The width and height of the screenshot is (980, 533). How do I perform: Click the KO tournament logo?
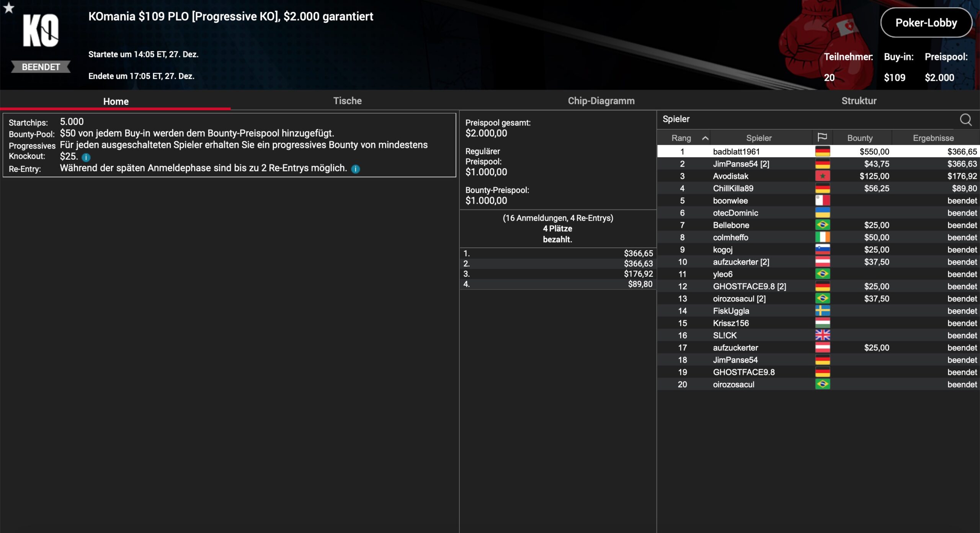pos(41,31)
